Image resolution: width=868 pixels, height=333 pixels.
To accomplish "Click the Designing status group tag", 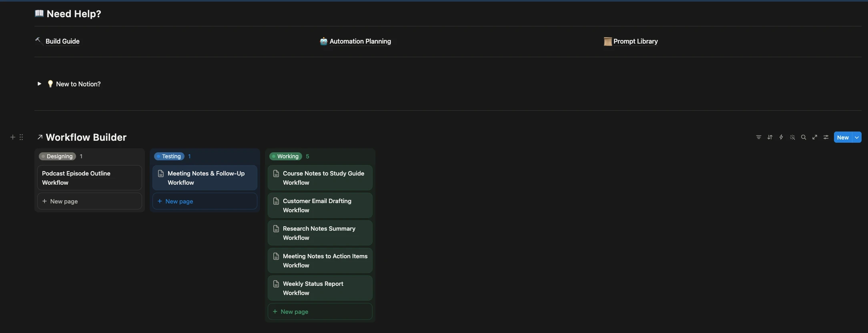I will point(57,156).
